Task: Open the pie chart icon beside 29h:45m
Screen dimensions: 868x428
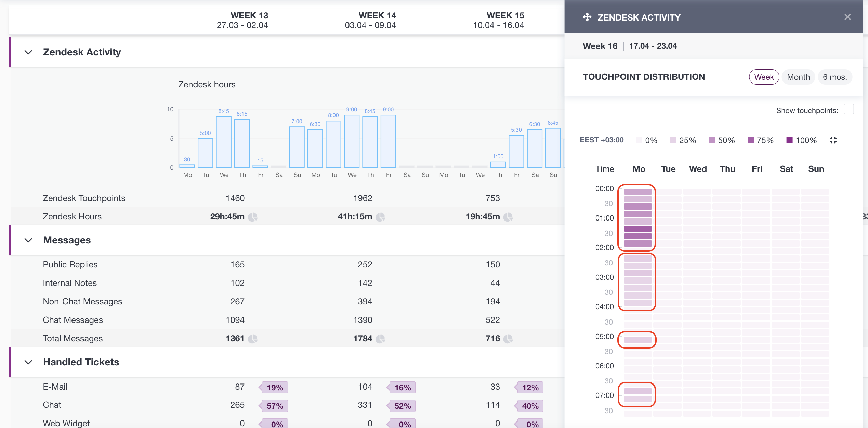Action: click(x=253, y=217)
